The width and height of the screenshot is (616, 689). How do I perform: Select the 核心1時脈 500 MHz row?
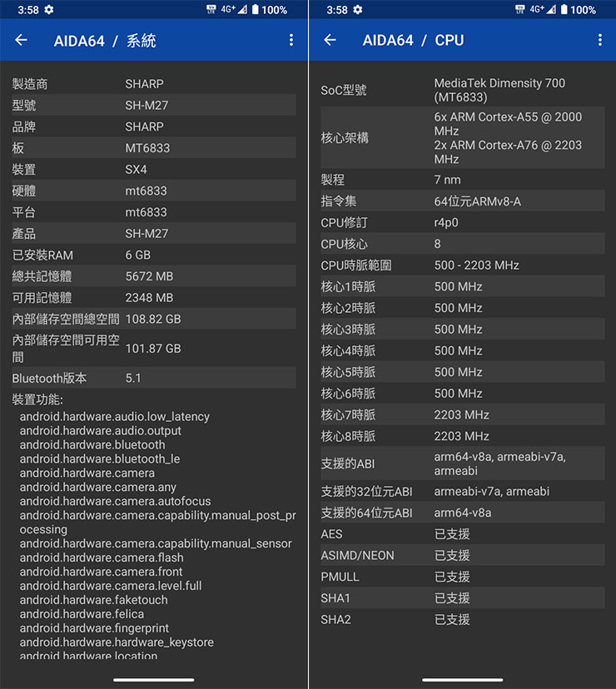(x=462, y=286)
